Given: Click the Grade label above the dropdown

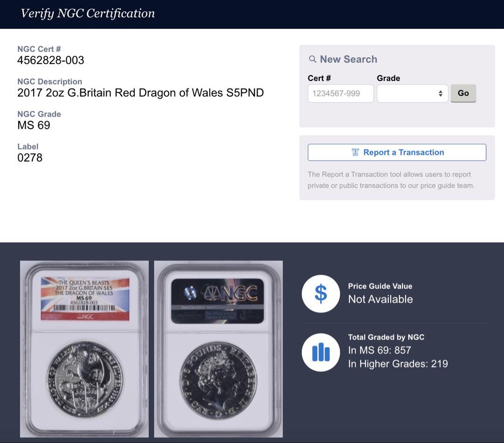Looking at the screenshot, I should point(388,78).
